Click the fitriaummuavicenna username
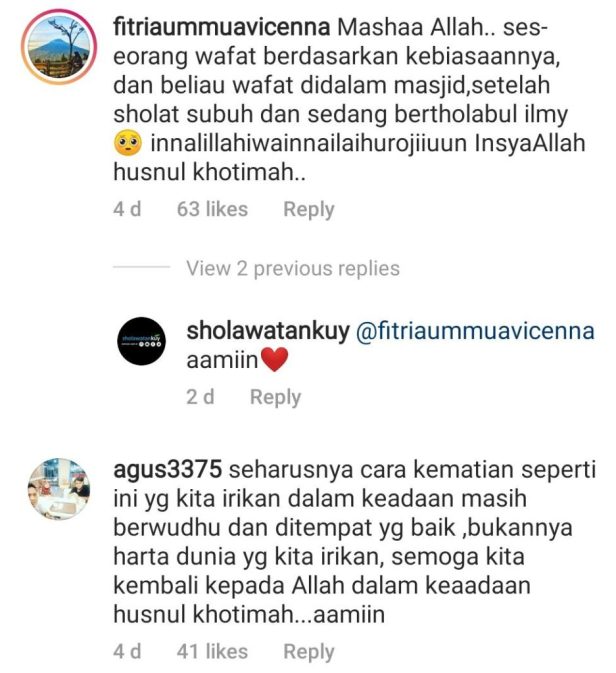Screen dimensions: 616x673 pos(222,27)
